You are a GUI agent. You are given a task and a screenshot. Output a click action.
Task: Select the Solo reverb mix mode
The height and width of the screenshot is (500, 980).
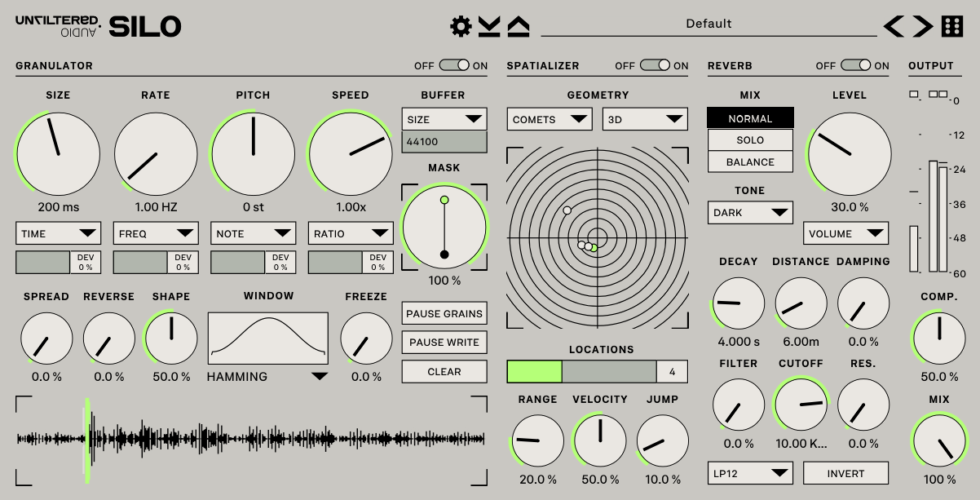tap(750, 140)
